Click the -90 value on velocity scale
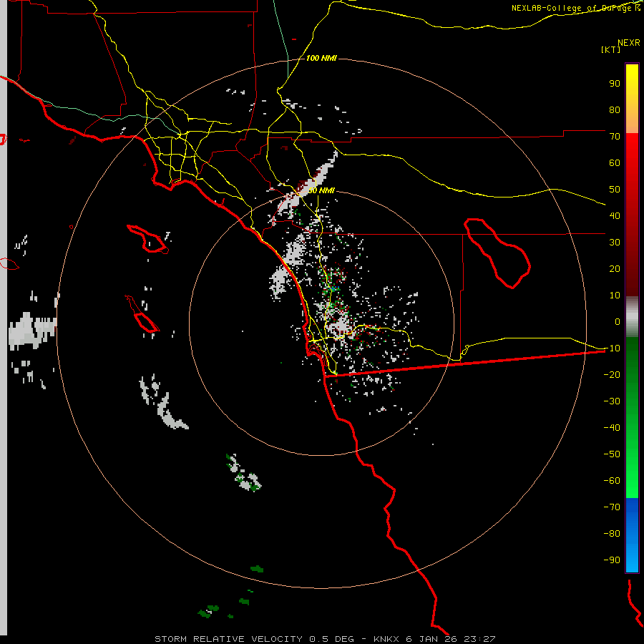The width and height of the screenshot is (644, 644). click(612, 560)
